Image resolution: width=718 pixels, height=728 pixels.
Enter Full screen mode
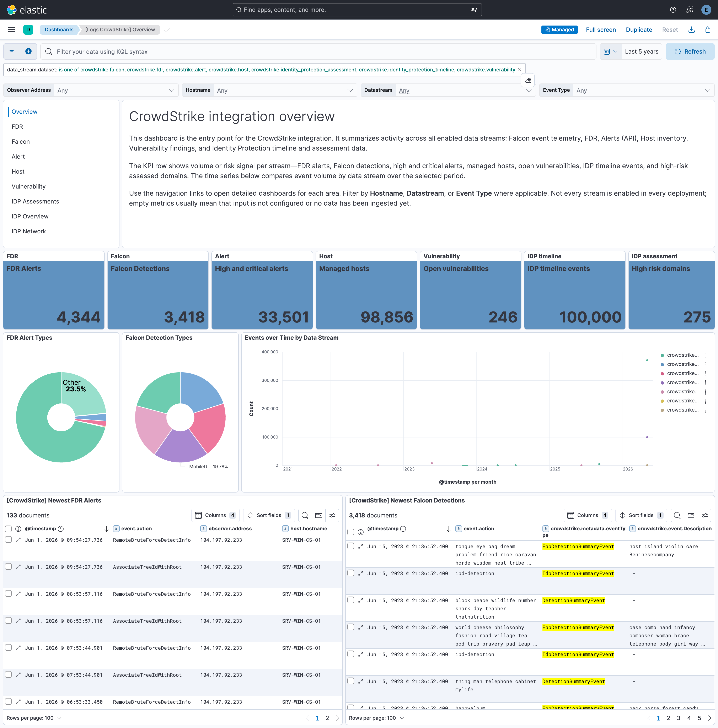tap(601, 30)
